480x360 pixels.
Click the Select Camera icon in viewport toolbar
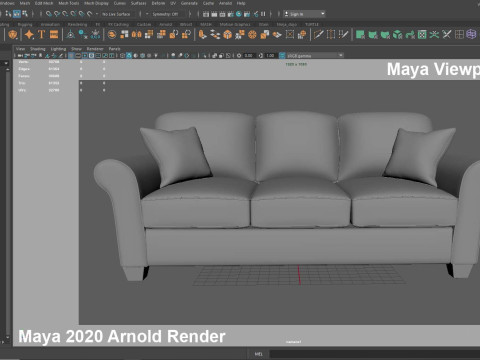pyautogui.click(x=20, y=55)
